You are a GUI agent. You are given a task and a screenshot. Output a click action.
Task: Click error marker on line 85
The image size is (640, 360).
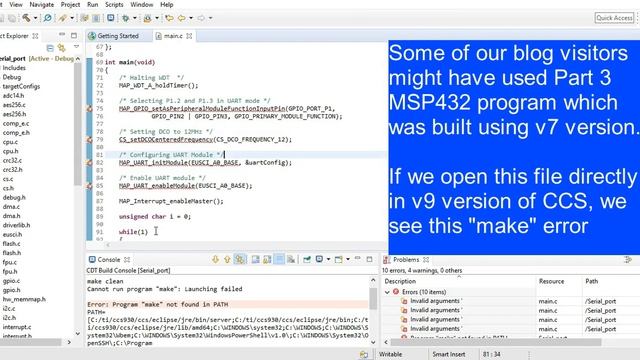(89, 186)
